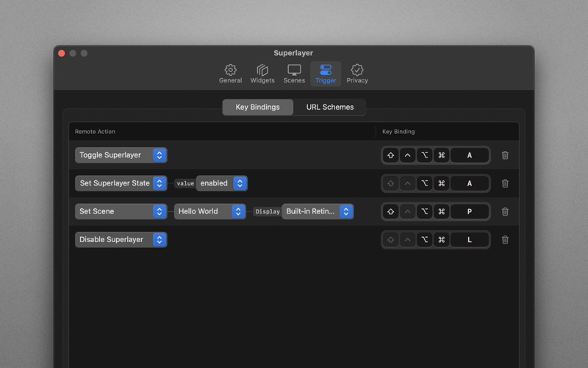Click the P key field in Set Scene row

pos(470,211)
